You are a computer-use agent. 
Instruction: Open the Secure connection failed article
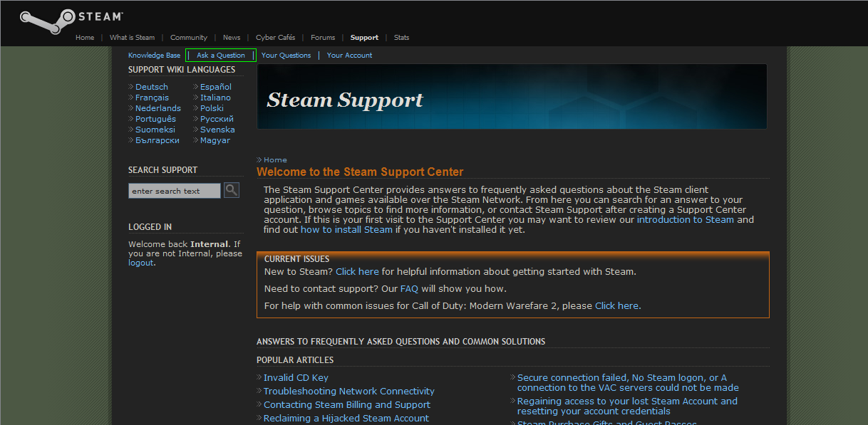pos(628,383)
